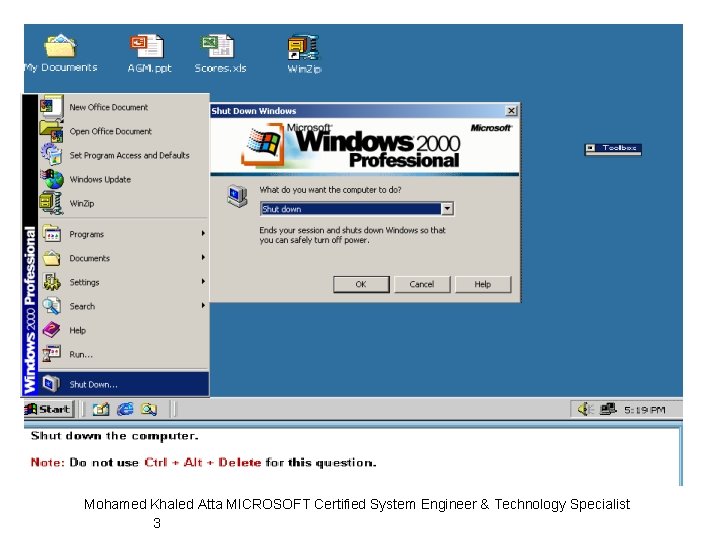Choose Shut Down... in the Start menu

(124, 384)
